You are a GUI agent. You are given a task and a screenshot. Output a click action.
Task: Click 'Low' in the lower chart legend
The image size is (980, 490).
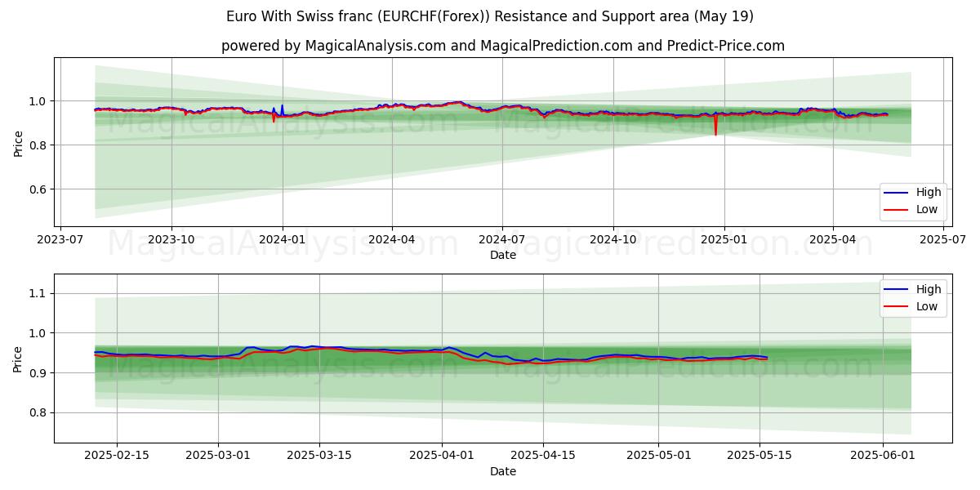[927, 307]
